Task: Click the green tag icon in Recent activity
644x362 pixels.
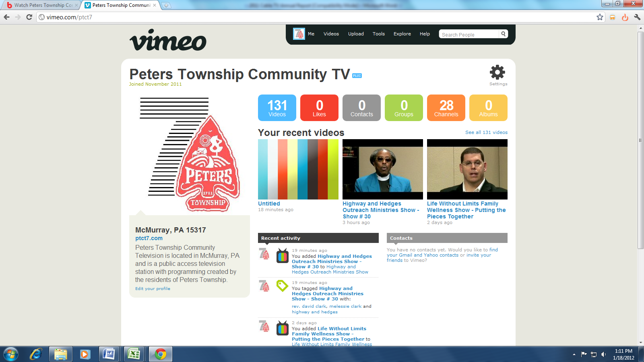Action: [x=282, y=286]
